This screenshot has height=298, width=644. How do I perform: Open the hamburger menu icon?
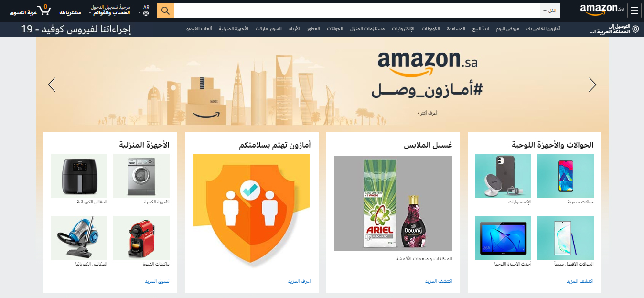click(634, 11)
